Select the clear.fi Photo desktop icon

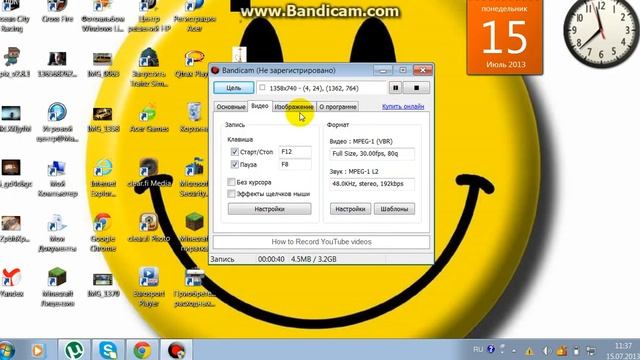(149, 228)
